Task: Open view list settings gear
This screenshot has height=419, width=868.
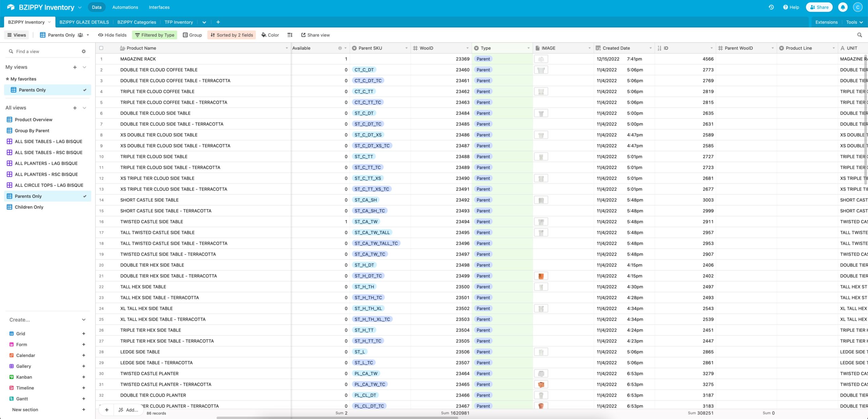Action: click(x=84, y=52)
